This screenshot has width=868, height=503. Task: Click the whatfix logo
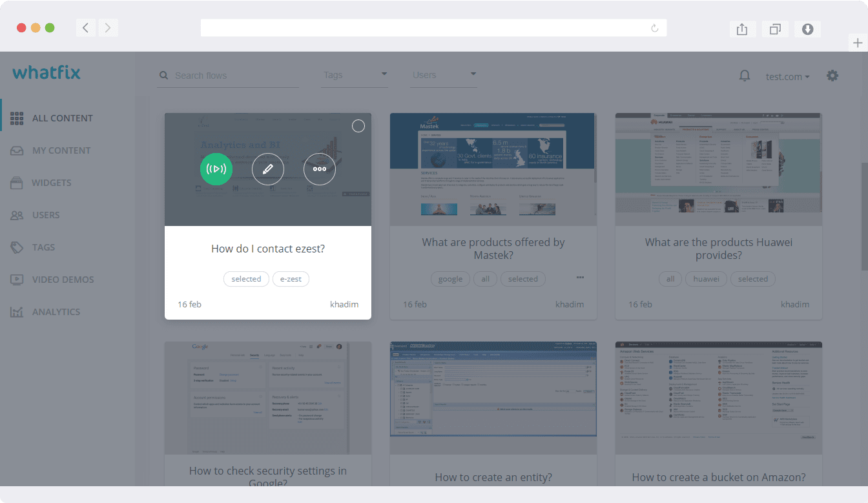click(x=46, y=72)
